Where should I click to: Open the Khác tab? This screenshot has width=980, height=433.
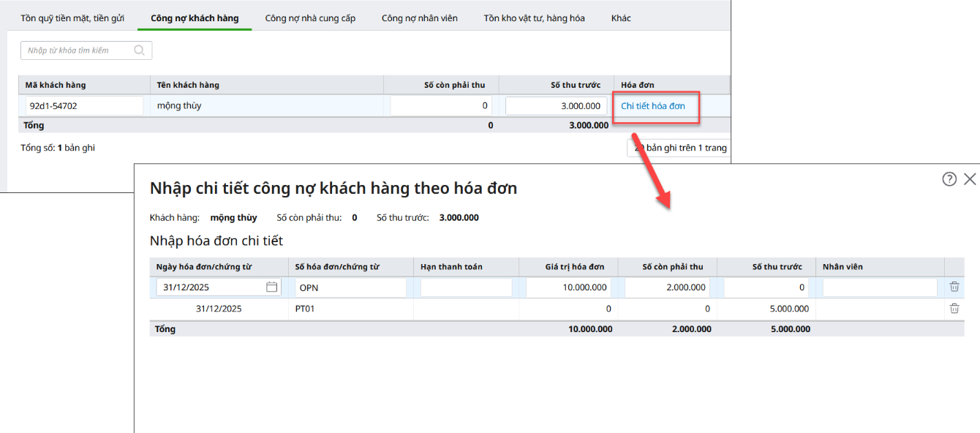coord(621,18)
